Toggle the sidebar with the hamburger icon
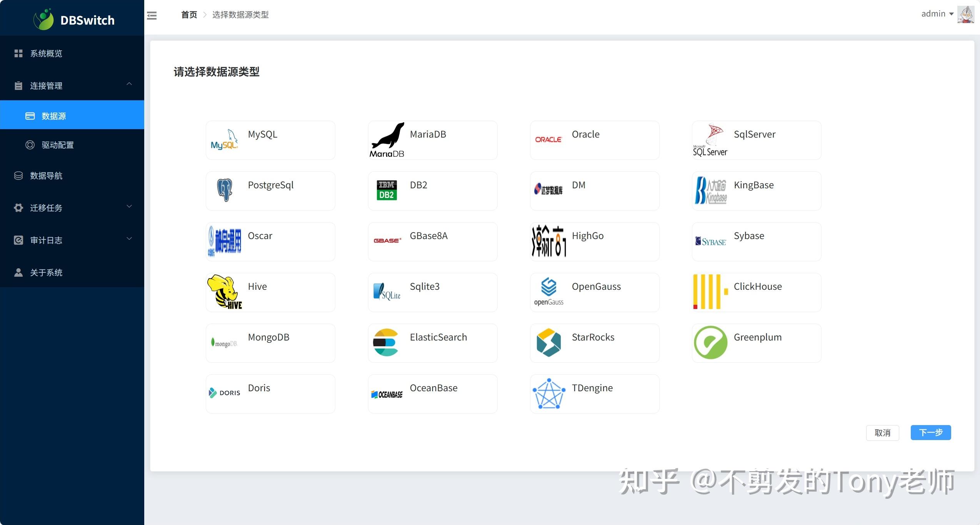Image resolution: width=980 pixels, height=525 pixels. pos(152,15)
